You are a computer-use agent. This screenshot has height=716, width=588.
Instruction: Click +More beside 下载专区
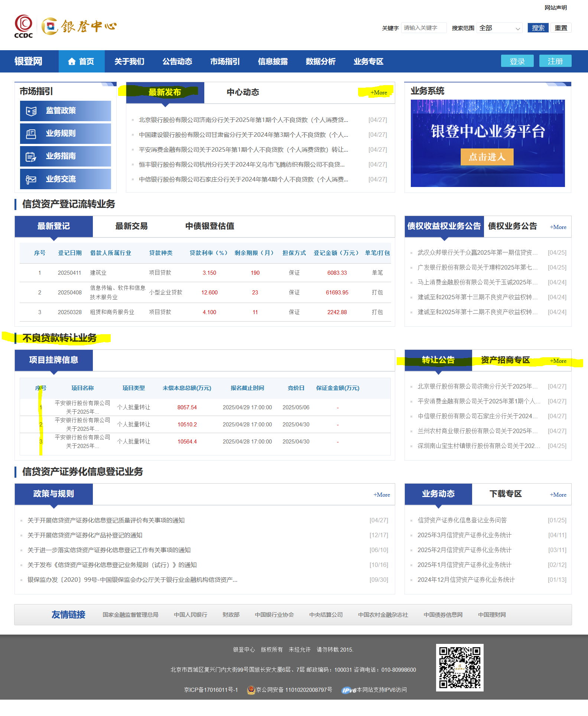(558, 495)
